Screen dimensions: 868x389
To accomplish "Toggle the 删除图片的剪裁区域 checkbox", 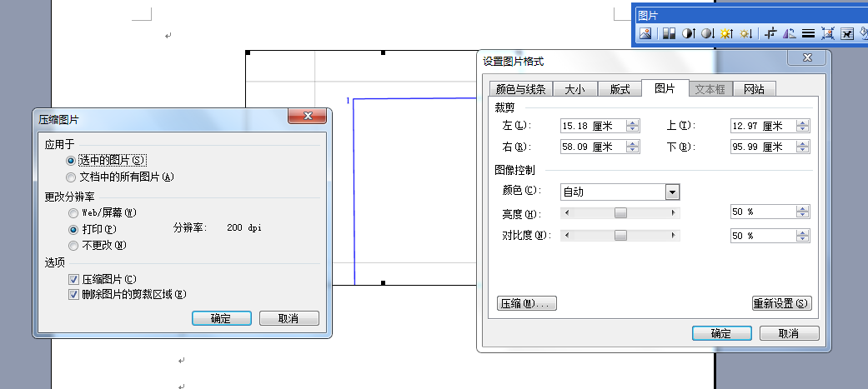I will click(73, 295).
